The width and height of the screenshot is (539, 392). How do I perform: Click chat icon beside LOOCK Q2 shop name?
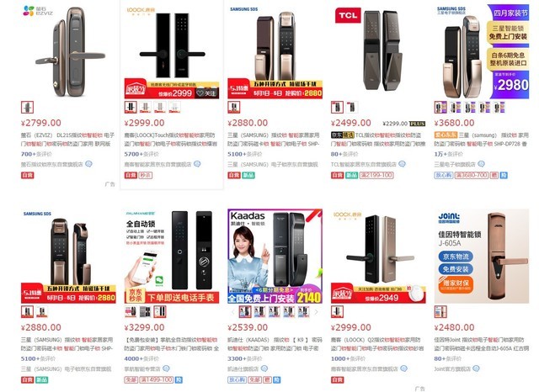click(x=404, y=368)
